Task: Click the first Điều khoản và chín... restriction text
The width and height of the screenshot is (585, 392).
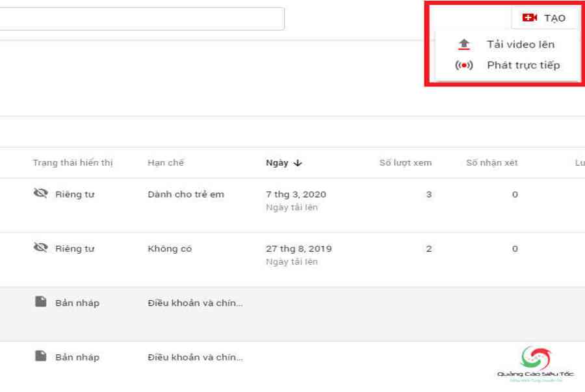Action: click(x=195, y=303)
